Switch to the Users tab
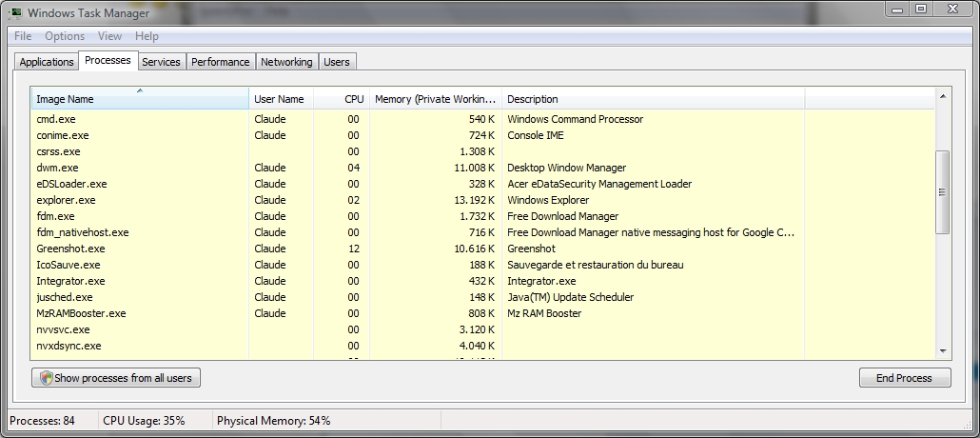 click(337, 62)
